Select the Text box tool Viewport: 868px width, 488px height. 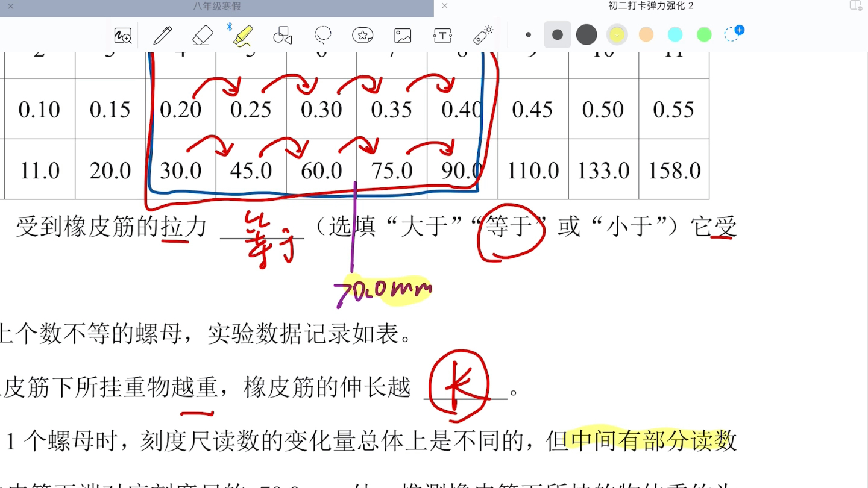(442, 36)
